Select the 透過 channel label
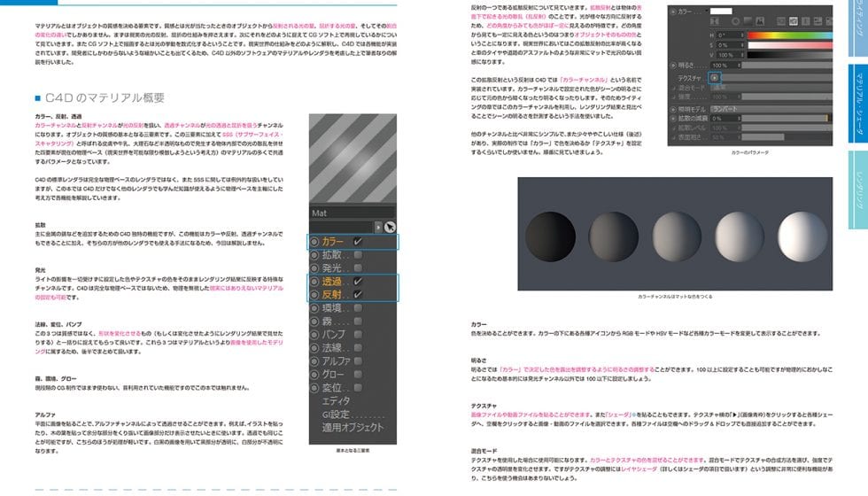Screen dimensions: 868x496 point(332,282)
